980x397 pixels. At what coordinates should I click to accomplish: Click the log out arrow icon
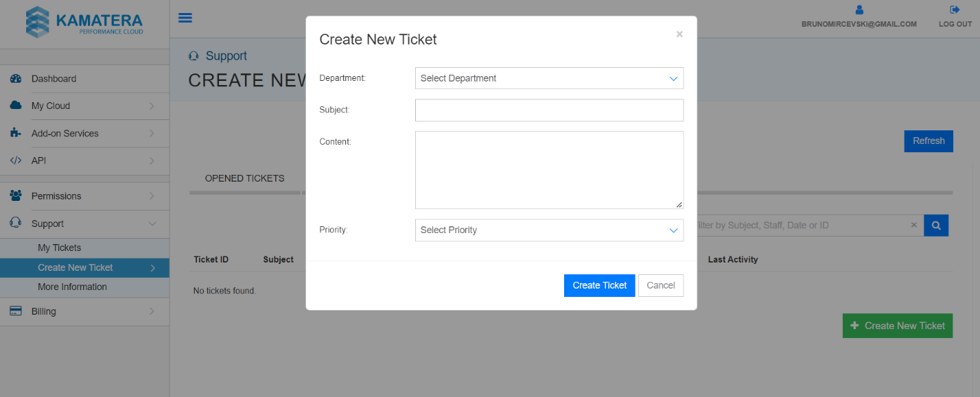point(955,10)
